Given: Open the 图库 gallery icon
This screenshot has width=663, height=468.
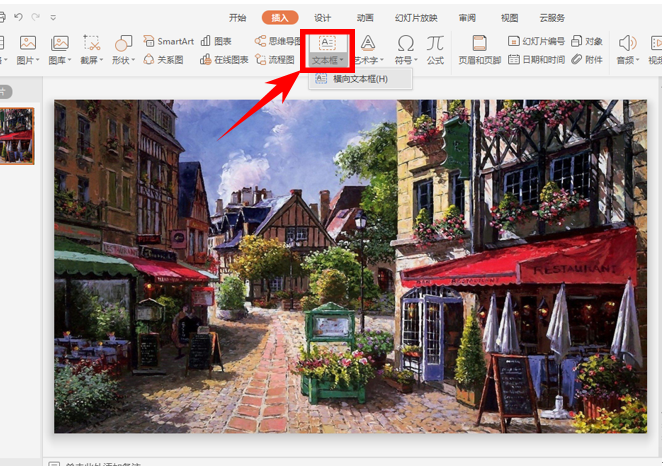Looking at the screenshot, I should [60, 43].
